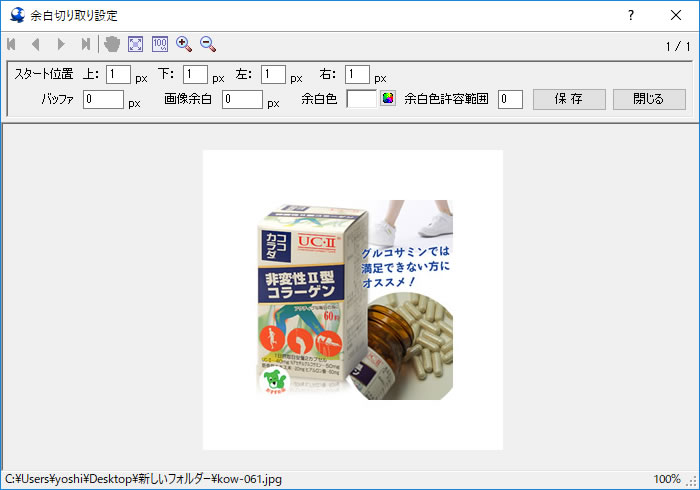Set zoom to 100% icon

click(x=160, y=44)
